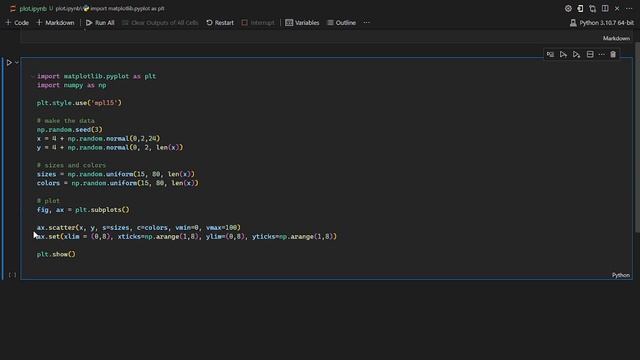640x360 pixels.
Task: Click the '# sizes and colors' comment
Action: pyautogui.click(x=71, y=165)
